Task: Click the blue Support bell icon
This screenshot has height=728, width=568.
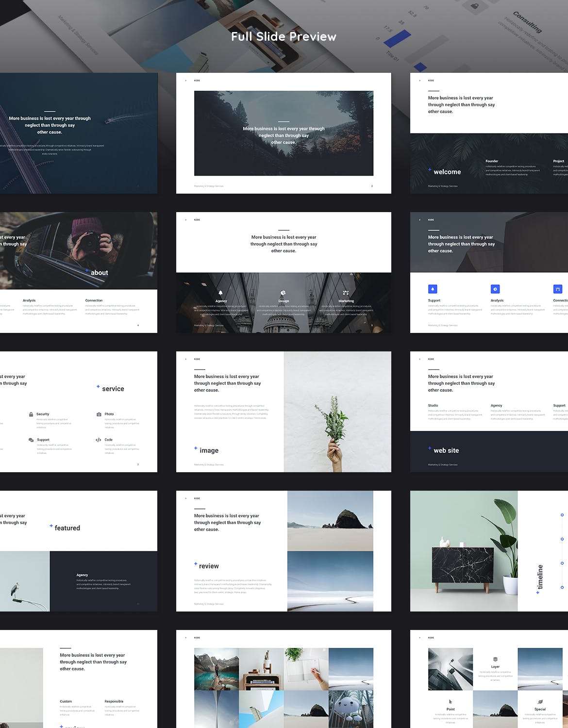Action: pos(433,289)
